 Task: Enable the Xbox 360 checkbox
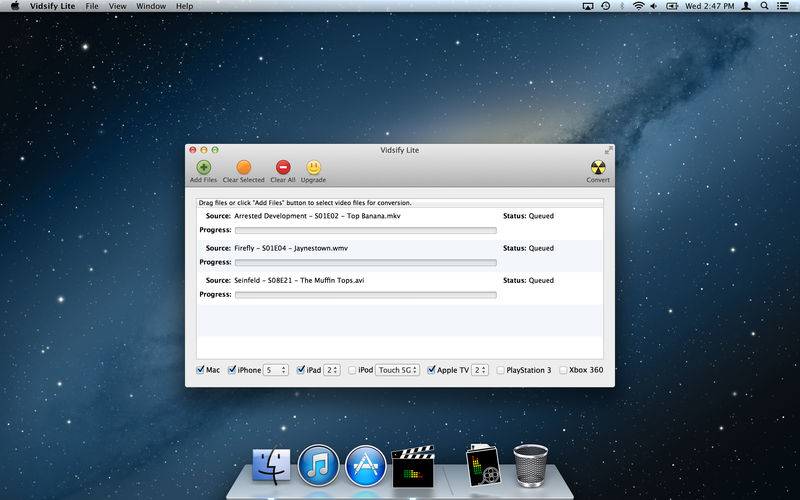tap(563, 370)
